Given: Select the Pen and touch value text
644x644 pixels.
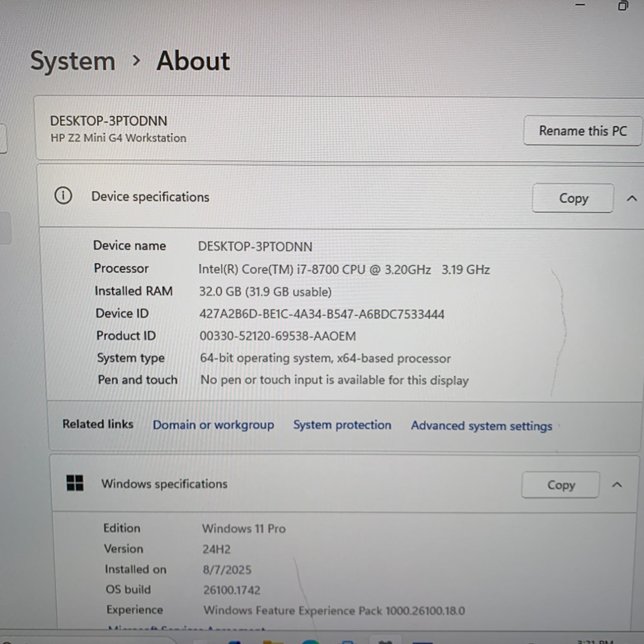Looking at the screenshot, I should 334,380.
